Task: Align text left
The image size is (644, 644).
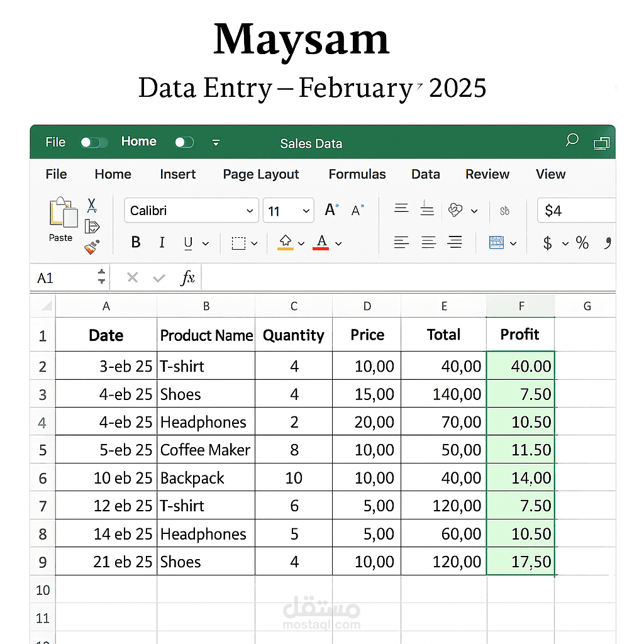Action: [x=401, y=242]
